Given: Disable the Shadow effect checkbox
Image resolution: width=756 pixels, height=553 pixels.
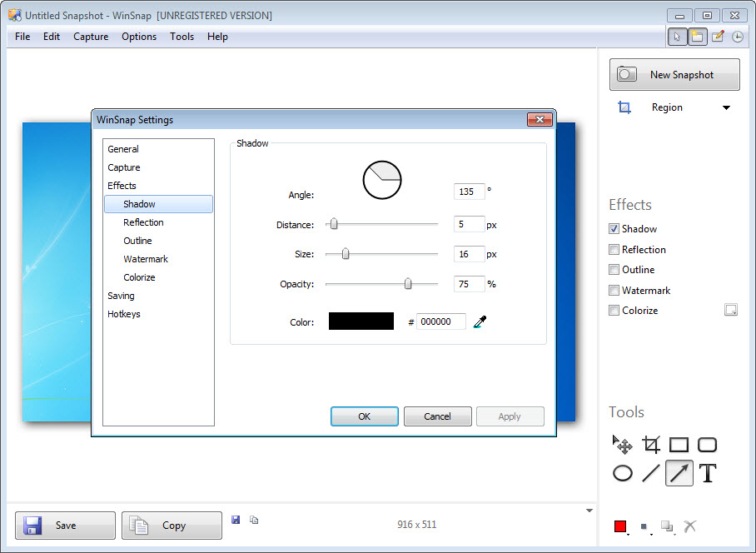Looking at the screenshot, I should pos(614,229).
